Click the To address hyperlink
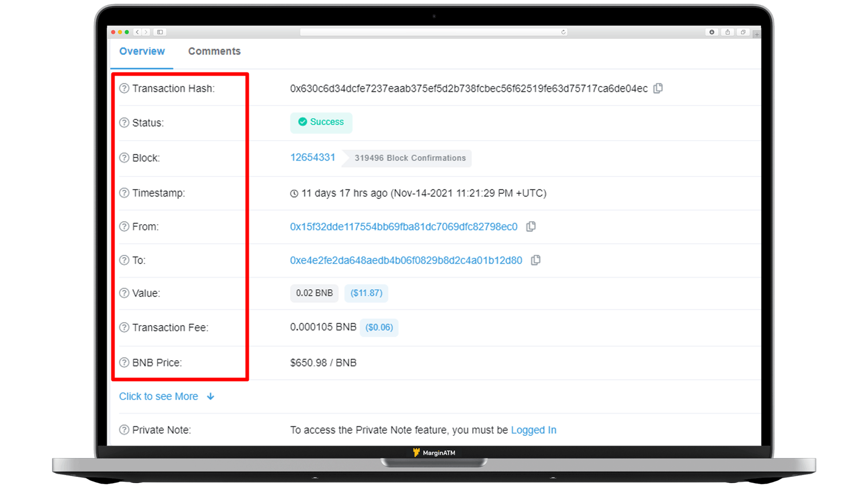The height and width of the screenshot is (488, 868). 406,260
